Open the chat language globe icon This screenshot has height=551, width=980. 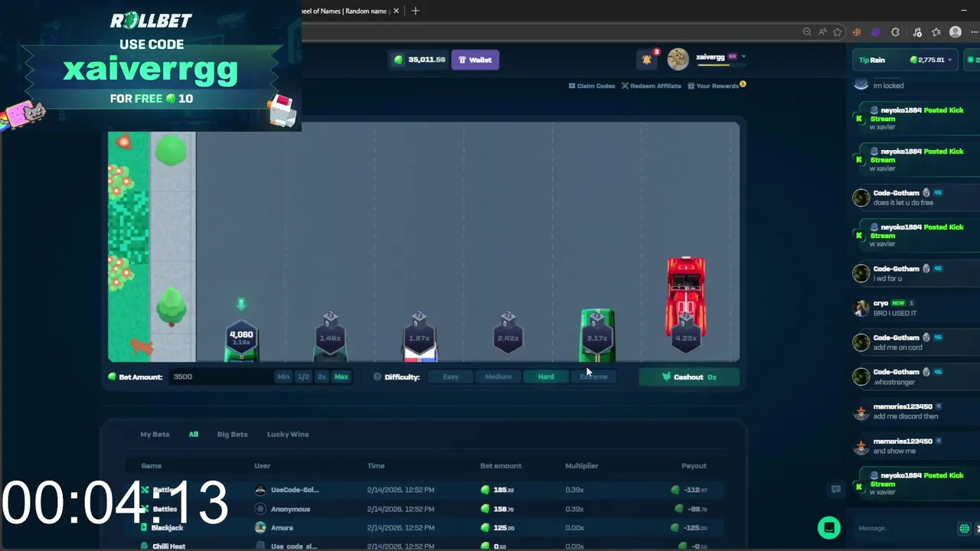[x=964, y=528]
